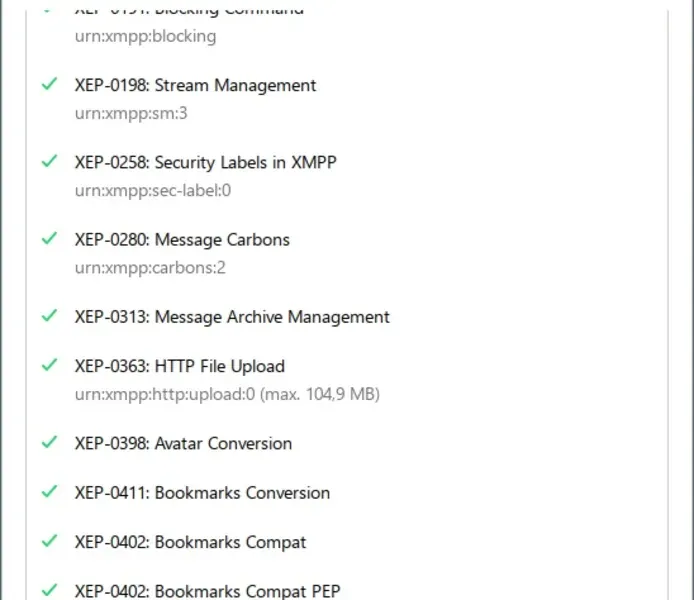Click the urn:xmpp:sm:3 namespace text
This screenshot has height=600, width=694.
point(131,114)
